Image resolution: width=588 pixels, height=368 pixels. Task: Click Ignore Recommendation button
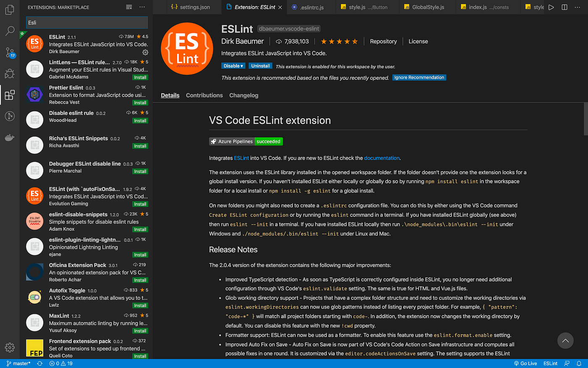[419, 77]
